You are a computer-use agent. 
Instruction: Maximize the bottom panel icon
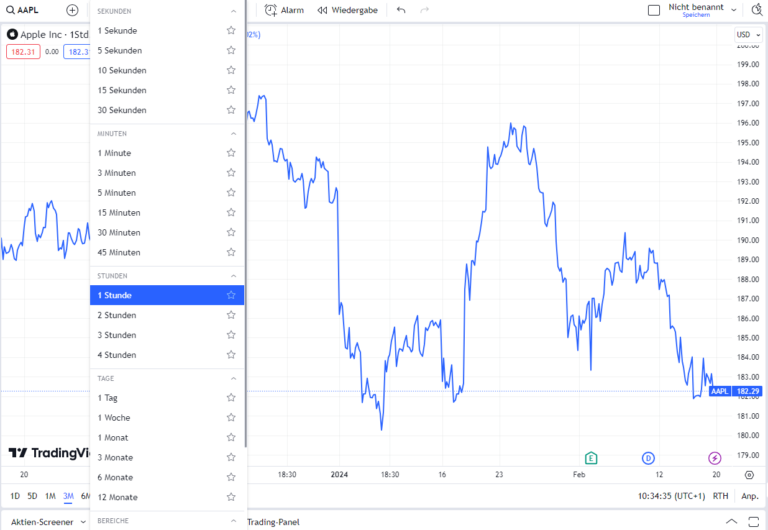[x=754, y=522]
